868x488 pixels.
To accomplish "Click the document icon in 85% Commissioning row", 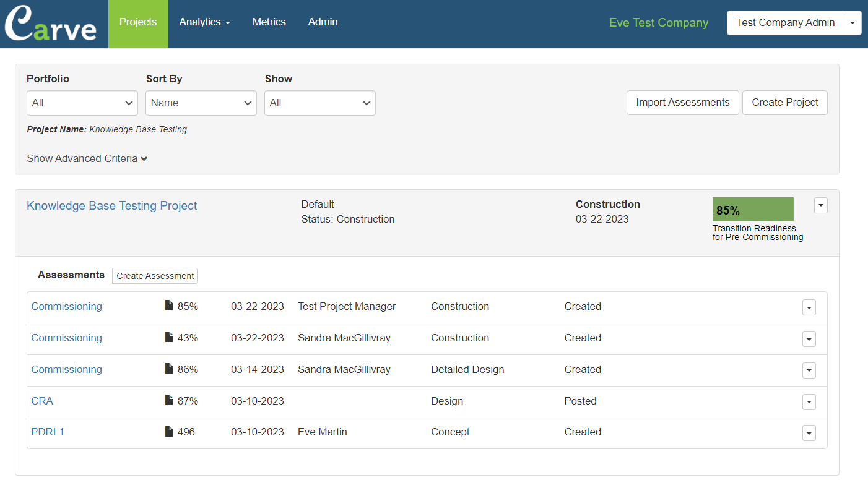I will coord(169,306).
